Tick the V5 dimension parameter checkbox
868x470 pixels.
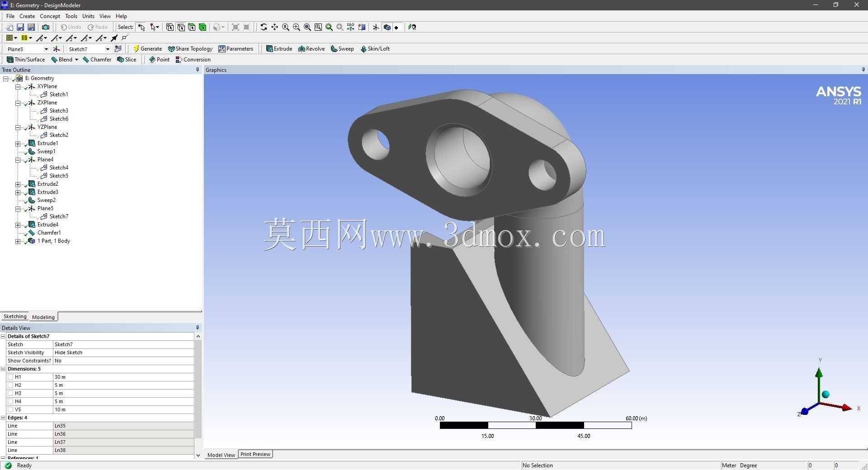click(x=10, y=409)
